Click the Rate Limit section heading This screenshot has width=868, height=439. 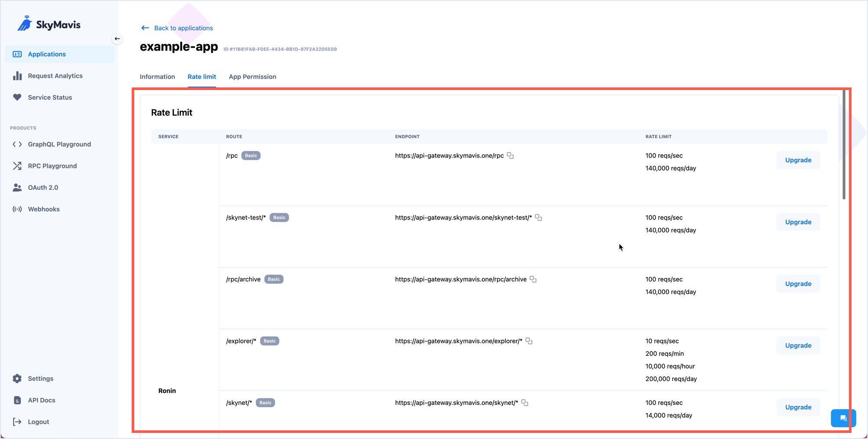pos(172,113)
